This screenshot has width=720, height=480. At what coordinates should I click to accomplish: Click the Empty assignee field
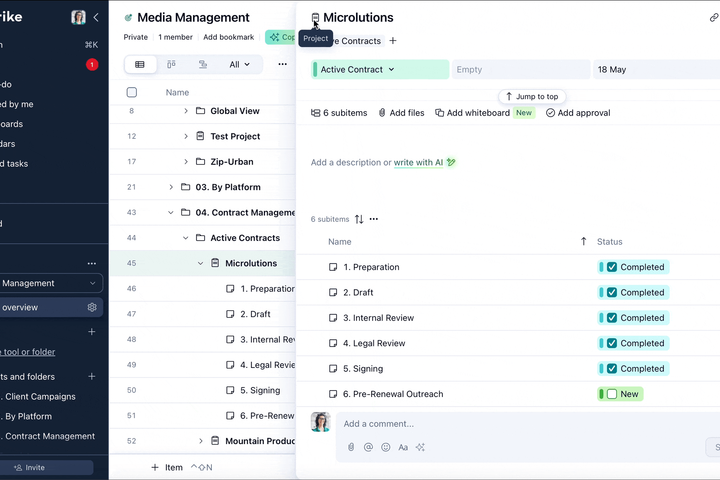point(521,69)
